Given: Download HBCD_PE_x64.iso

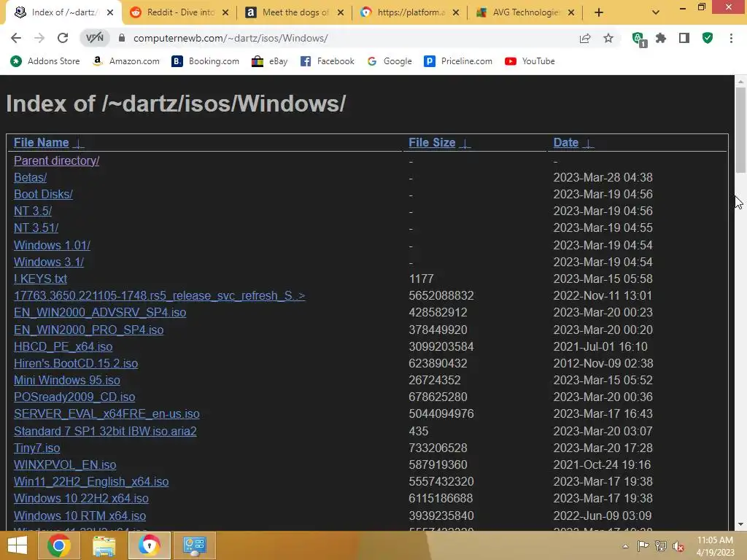Looking at the screenshot, I should click(x=63, y=346).
